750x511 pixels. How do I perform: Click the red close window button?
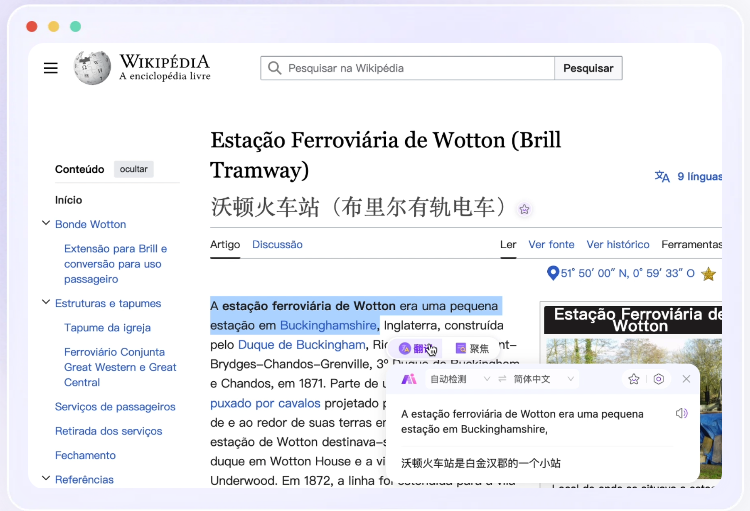[32, 26]
